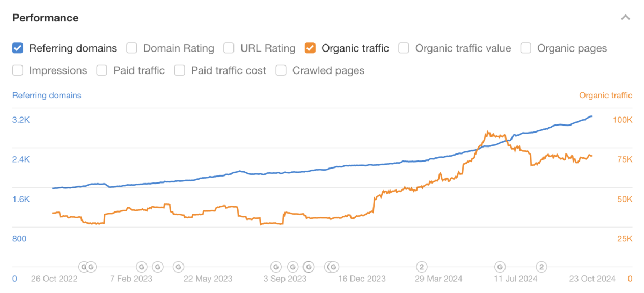
Task: Turn on Paid traffic cost checkbox
Action: click(180, 70)
